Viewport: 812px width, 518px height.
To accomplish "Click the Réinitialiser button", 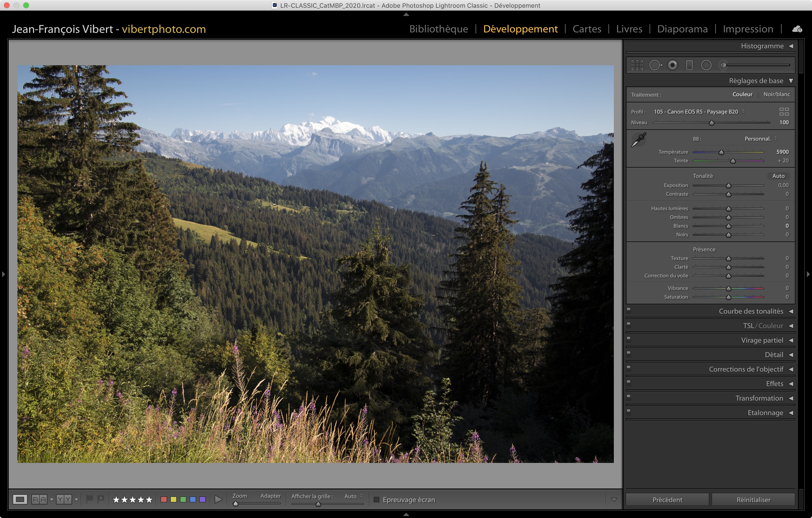I will 753,499.
